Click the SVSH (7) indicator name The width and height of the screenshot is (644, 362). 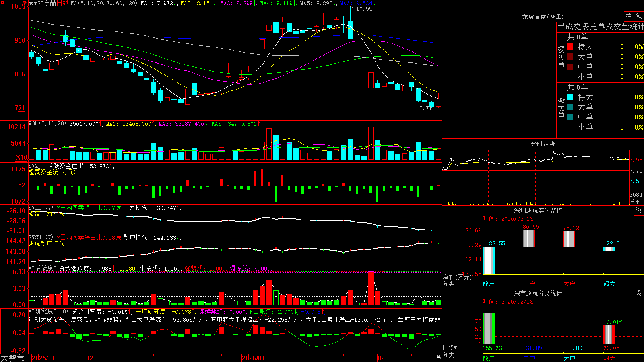41,238
